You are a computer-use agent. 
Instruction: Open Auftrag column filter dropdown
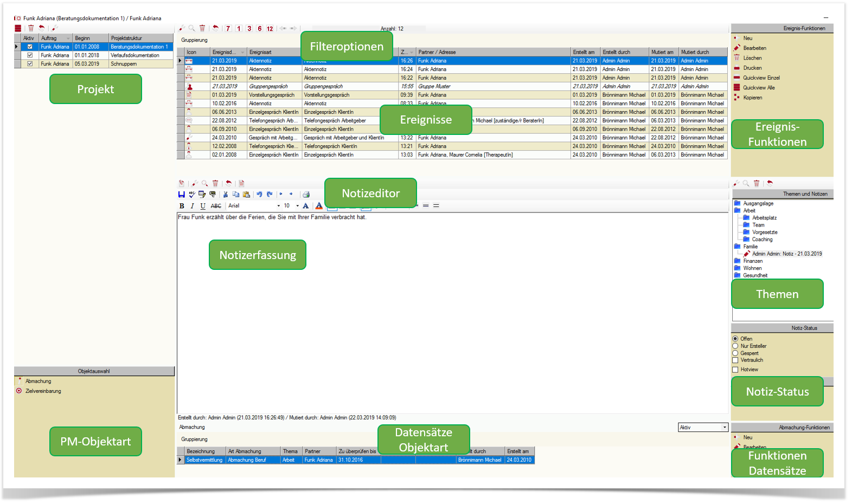point(68,38)
